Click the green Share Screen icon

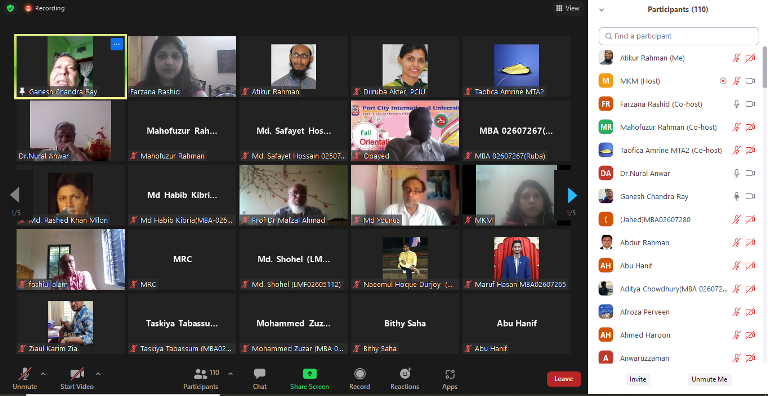(x=310, y=374)
